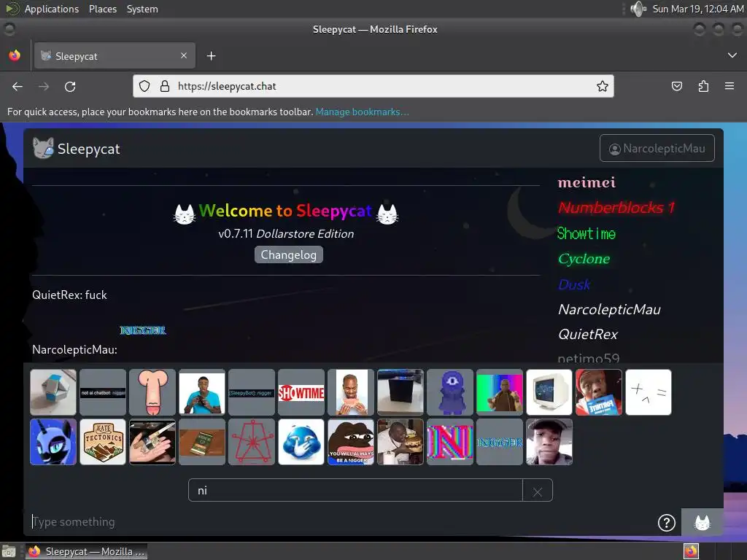Open the Places menu

click(x=102, y=9)
